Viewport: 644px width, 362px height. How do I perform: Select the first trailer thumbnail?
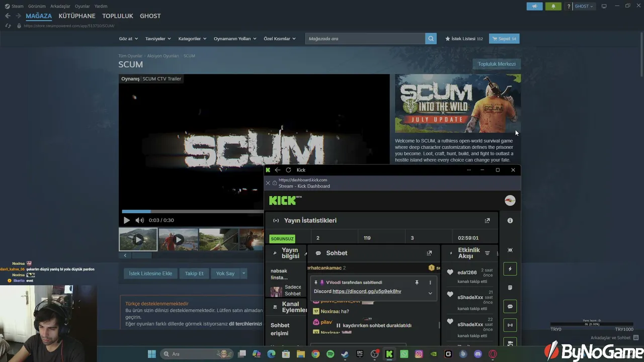[138, 239]
